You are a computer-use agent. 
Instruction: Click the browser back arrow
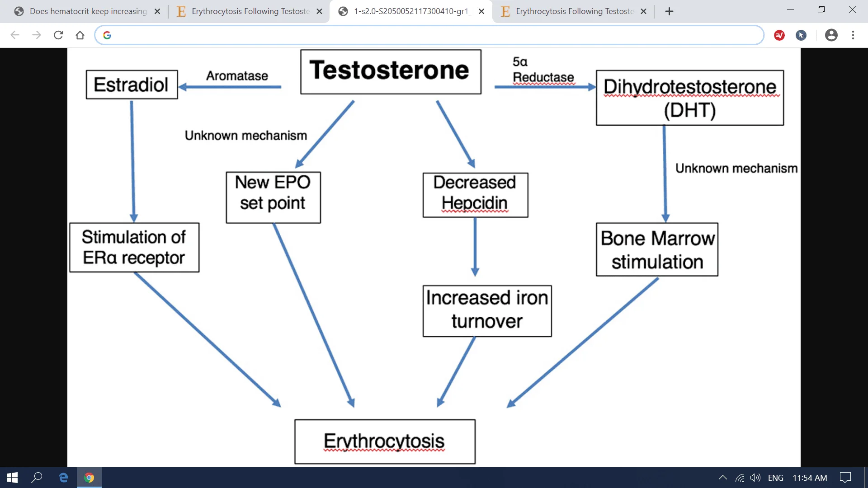tap(15, 35)
